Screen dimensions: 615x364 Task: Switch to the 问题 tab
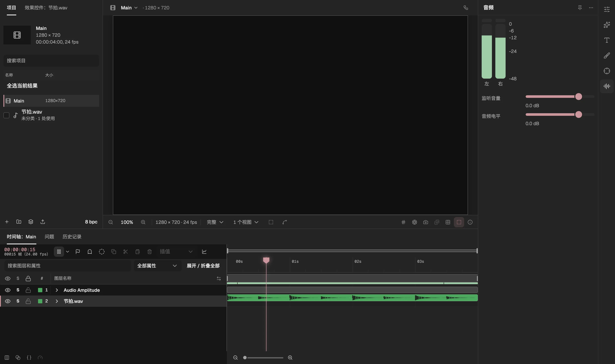(49, 237)
